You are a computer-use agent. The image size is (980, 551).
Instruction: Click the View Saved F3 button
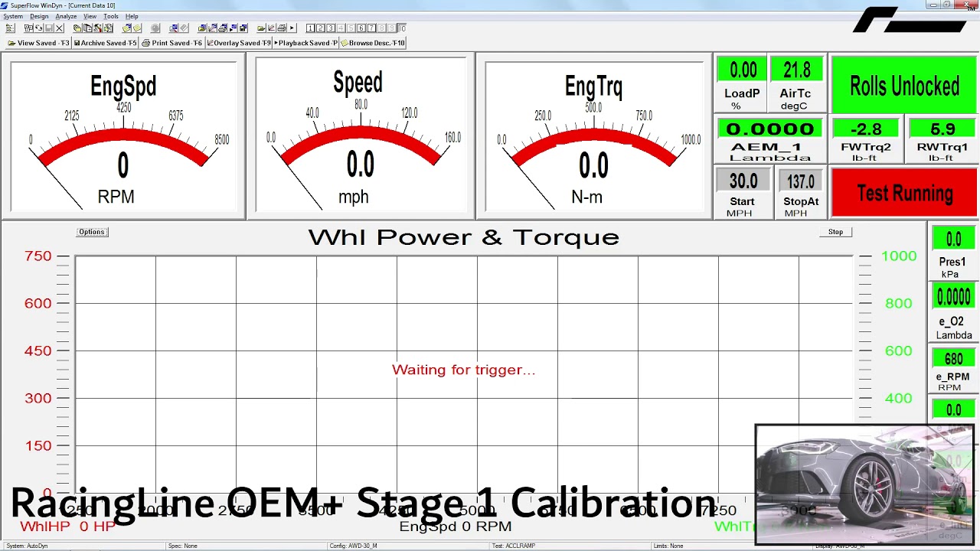38,43
